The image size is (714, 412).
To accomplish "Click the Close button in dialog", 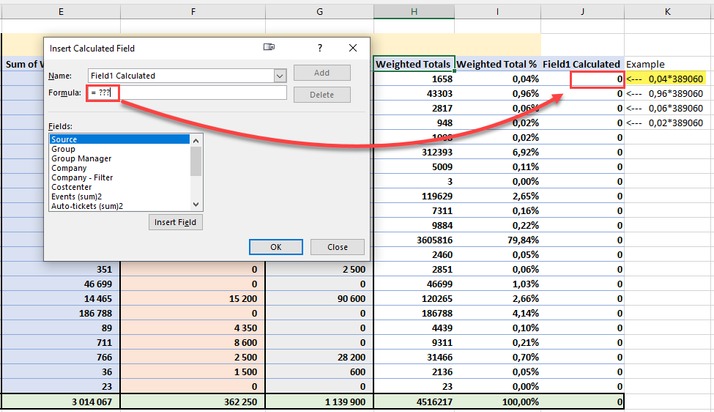I will [337, 247].
